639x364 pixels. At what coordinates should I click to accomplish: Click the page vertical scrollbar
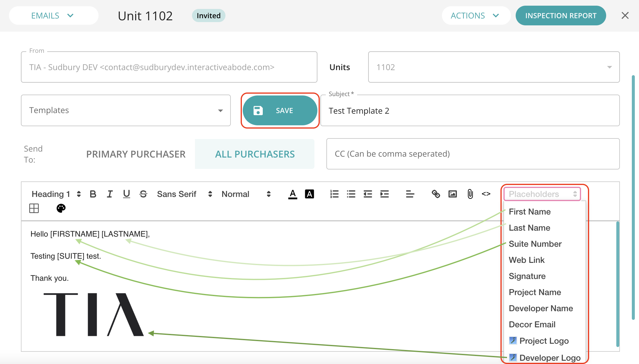(633, 198)
